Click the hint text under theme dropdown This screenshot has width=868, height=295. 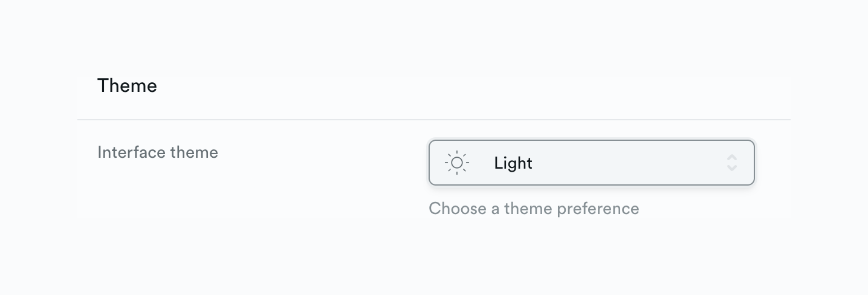coord(534,209)
